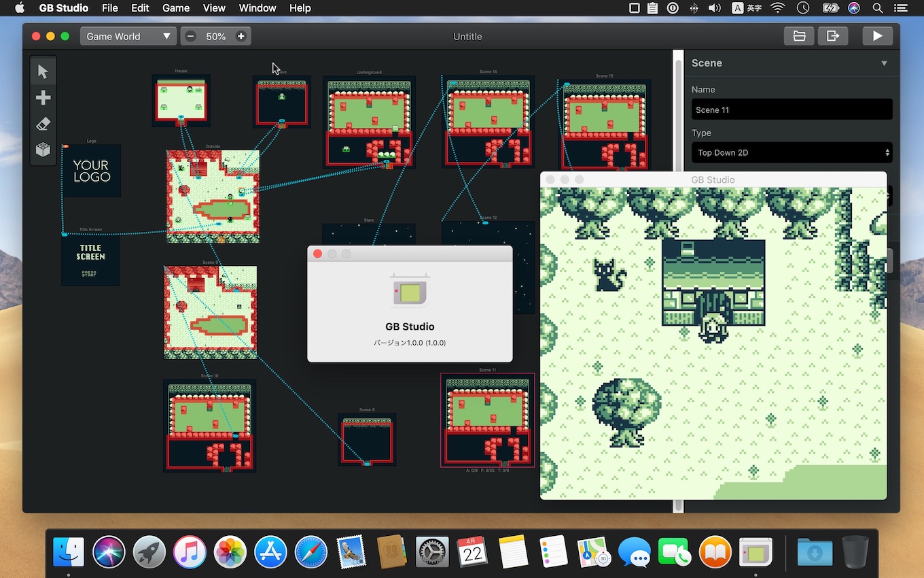Zoom in with the plus button

[241, 37]
